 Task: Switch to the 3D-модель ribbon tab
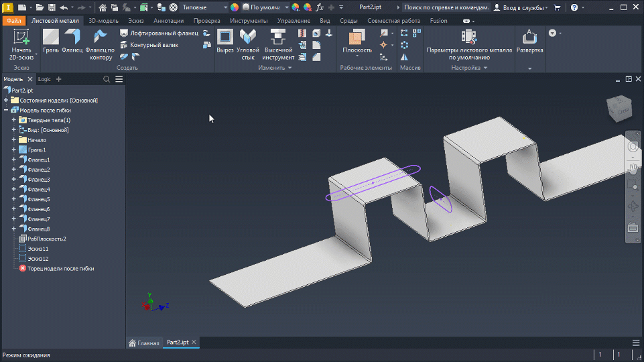[103, 21]
